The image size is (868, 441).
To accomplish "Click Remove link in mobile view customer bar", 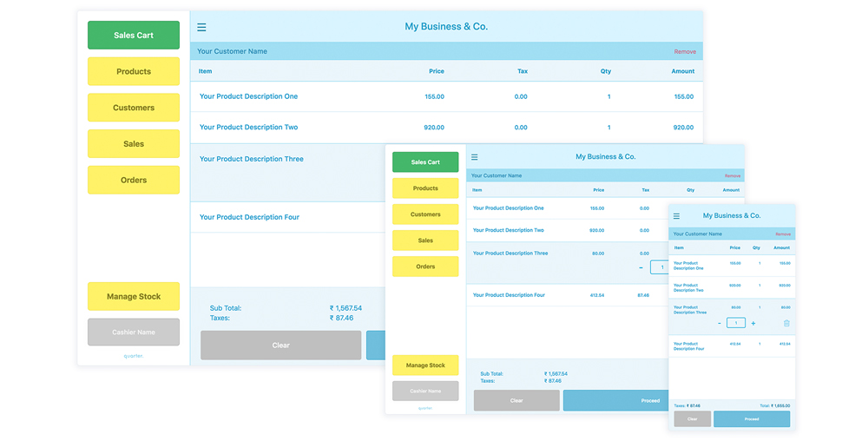I will point(783,234).
